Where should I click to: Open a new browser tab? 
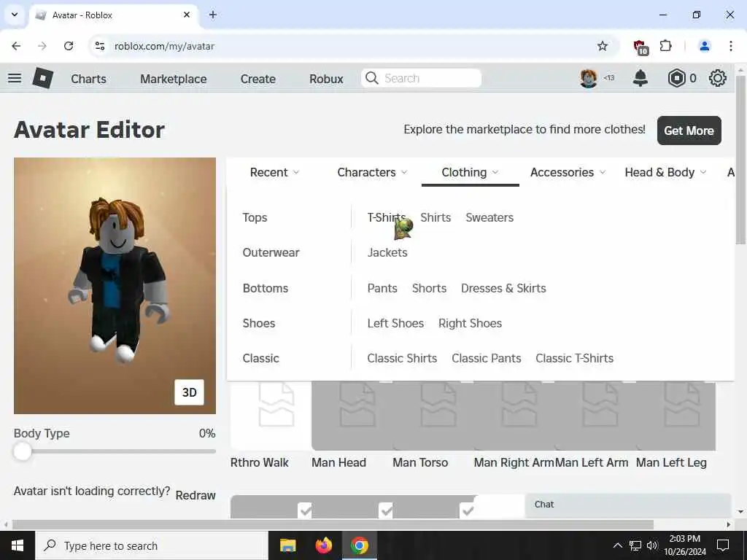(x=213, y=15)
